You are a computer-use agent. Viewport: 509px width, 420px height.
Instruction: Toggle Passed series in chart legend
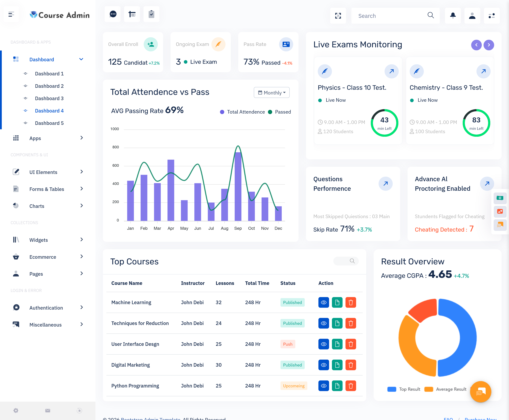coord(280,112)
